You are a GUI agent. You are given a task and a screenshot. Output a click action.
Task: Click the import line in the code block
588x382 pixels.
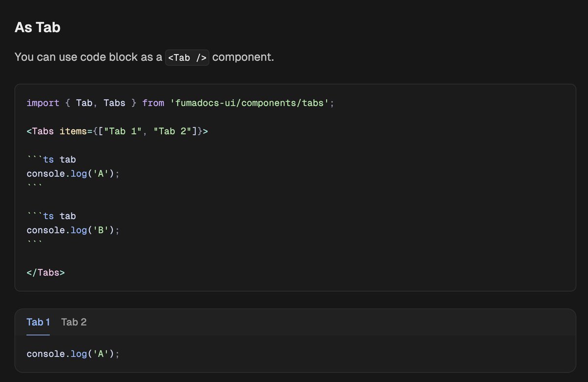coord(180,103)
